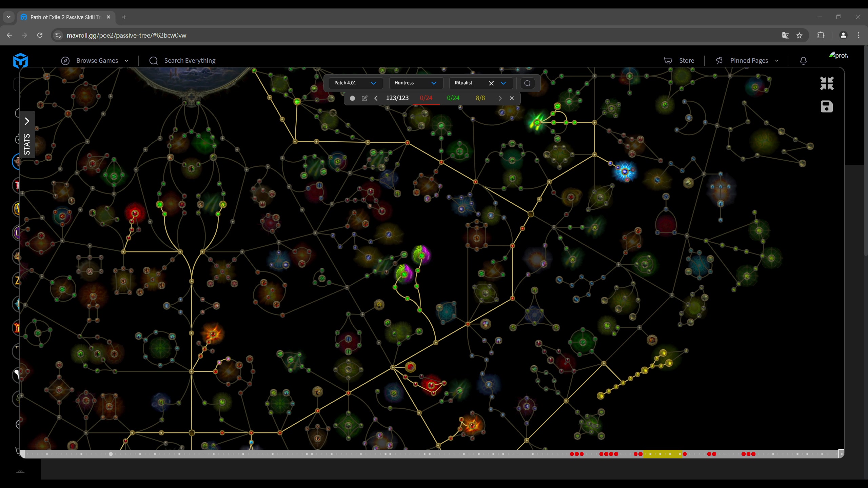Toggle the lower magenta-green glowing notable node

[x=404, y=274]
